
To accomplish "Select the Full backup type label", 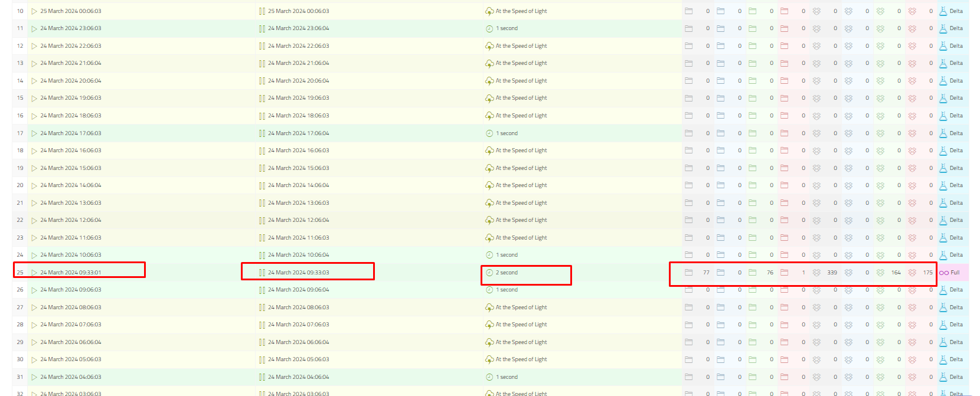I will click(x=955, y=273).
